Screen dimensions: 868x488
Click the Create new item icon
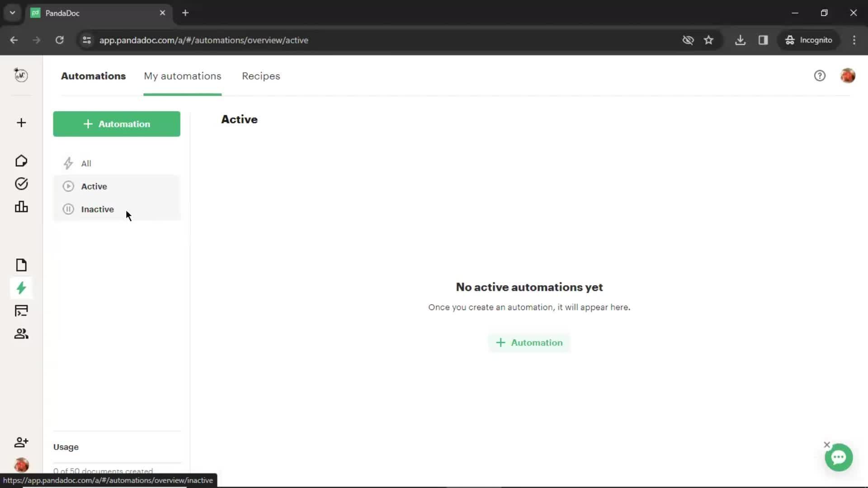click(x=21, y=122)
